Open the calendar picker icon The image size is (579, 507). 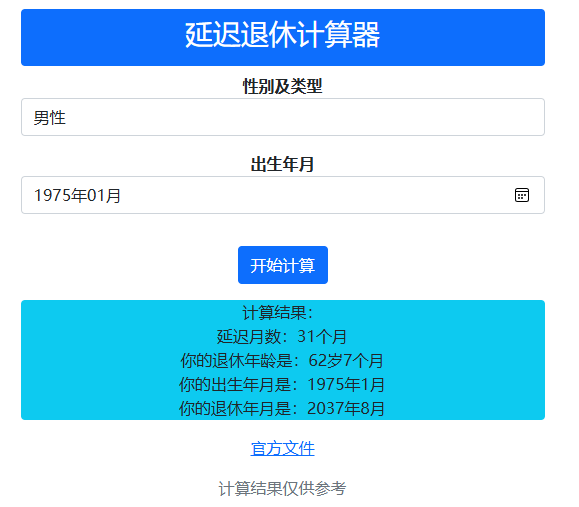tap(521, 195)
